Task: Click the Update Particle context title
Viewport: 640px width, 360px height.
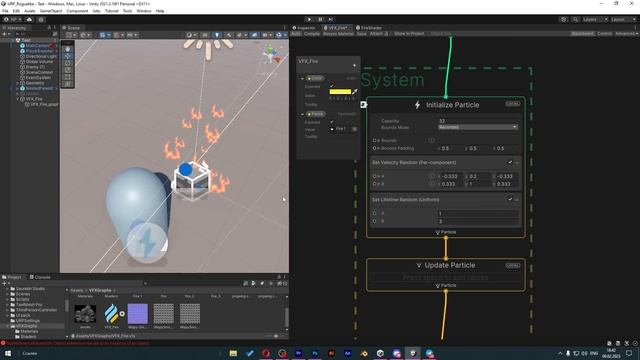Action: pyautogui.click(x=449, y=265)
